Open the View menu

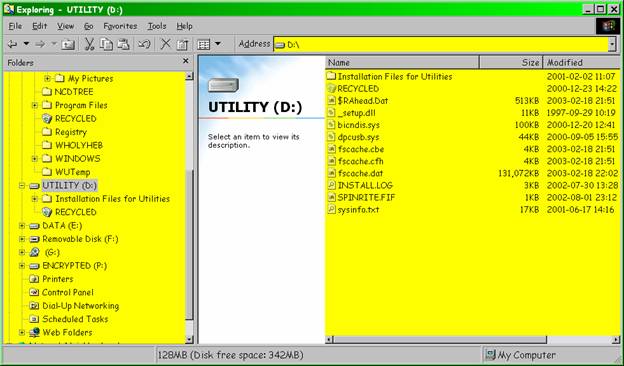coord(65,26)
